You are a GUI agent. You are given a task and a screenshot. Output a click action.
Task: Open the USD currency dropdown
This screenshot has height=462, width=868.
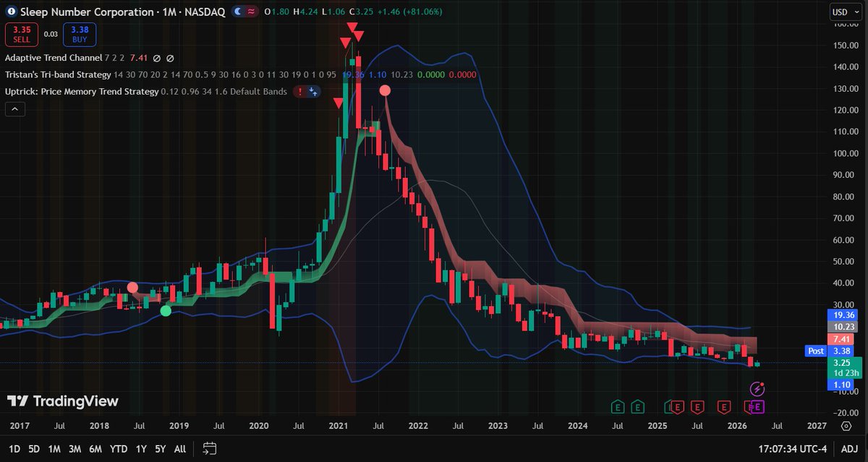pyautogui.click(x=845, y=12)
